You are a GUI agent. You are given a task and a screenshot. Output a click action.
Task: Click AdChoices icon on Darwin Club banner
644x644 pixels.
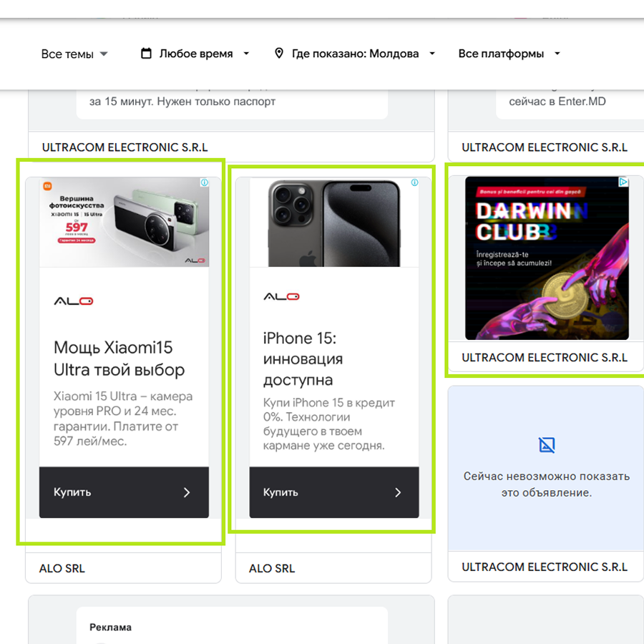pos(623,182)
